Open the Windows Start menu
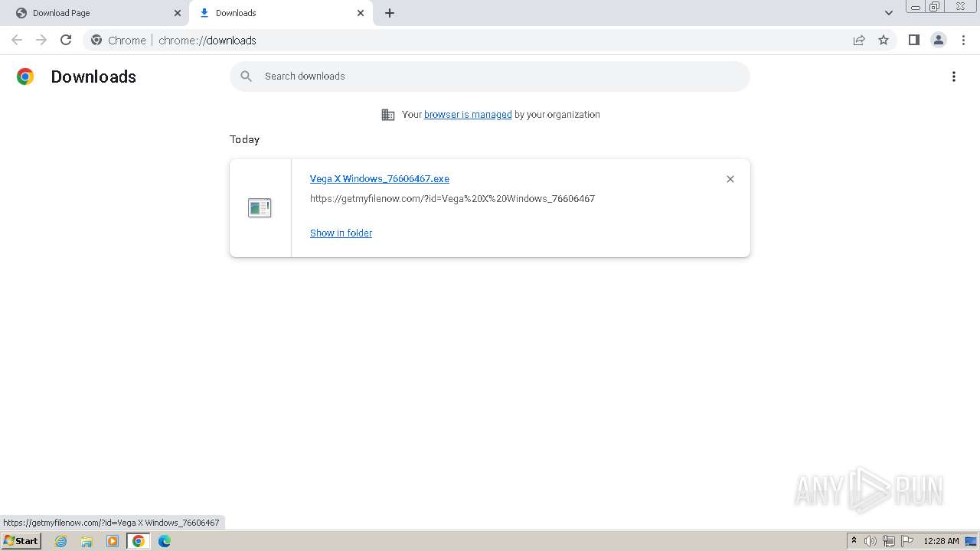 21,541
